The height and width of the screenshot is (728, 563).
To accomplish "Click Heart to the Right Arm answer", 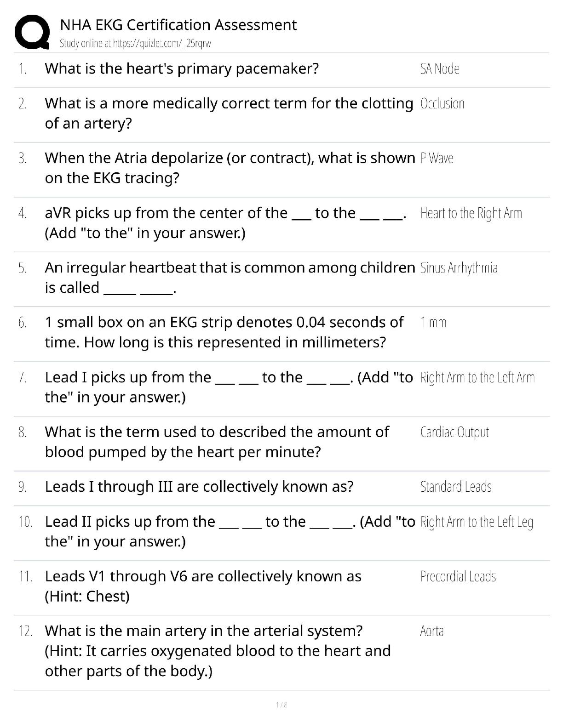I will pyautogui.click(x=471, y=213).
